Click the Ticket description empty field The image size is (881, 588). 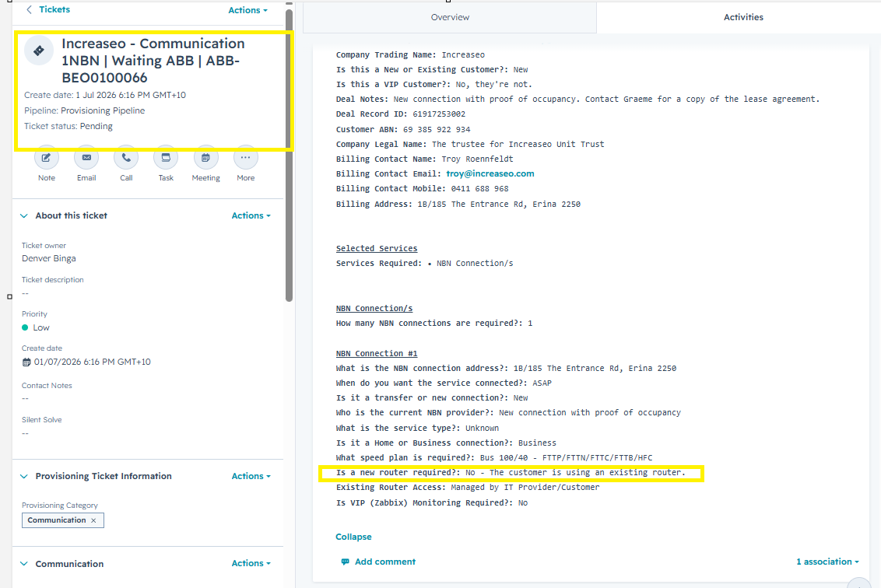(x=25, y=293)
